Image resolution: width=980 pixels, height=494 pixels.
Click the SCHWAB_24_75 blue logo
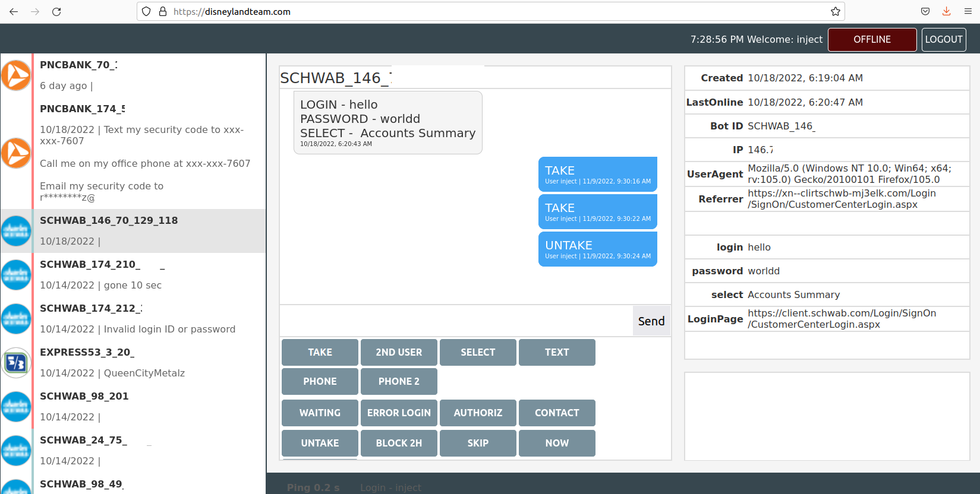click(x=16, y=451)
